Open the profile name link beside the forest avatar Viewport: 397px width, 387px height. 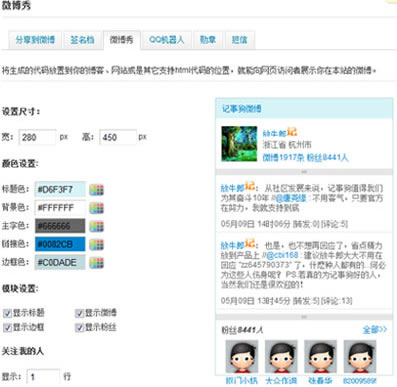click(x=275, y=133)
